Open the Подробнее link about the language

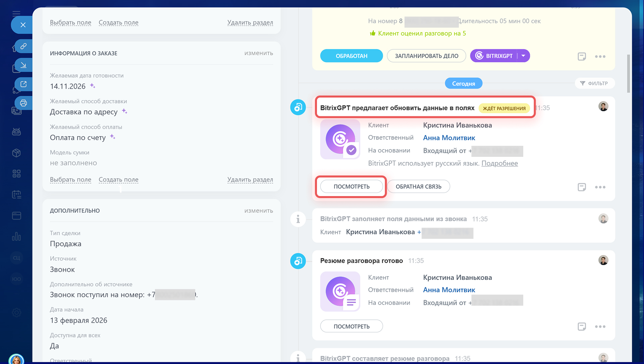tap(499, 163)
